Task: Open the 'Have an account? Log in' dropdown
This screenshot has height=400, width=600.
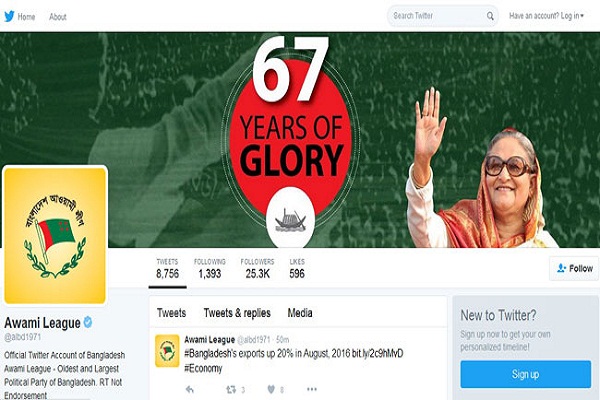Action: pyautogui.click(x=546, y=16)
